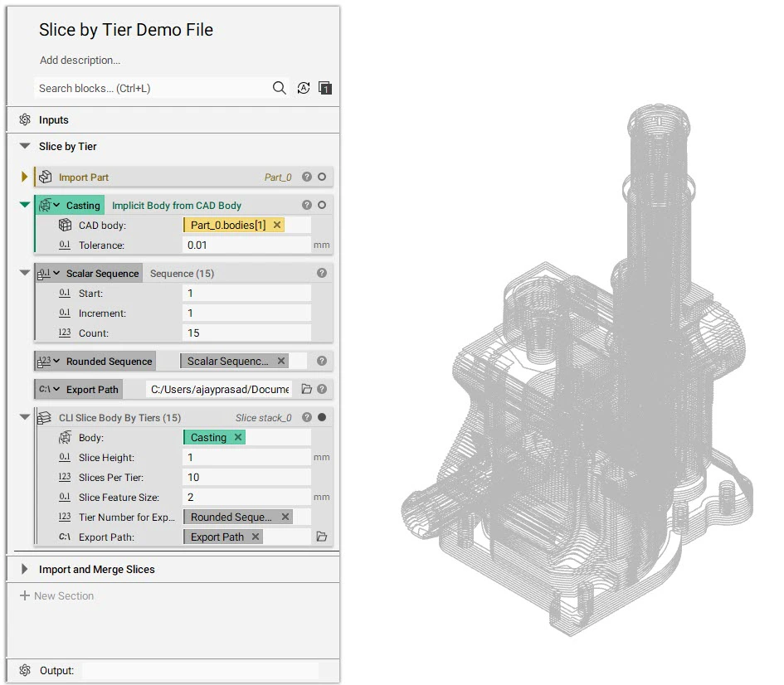Image resolution: width=784 pixels, height=685 pixels.
Task: Collapse the Casting block
Action: 25,204
